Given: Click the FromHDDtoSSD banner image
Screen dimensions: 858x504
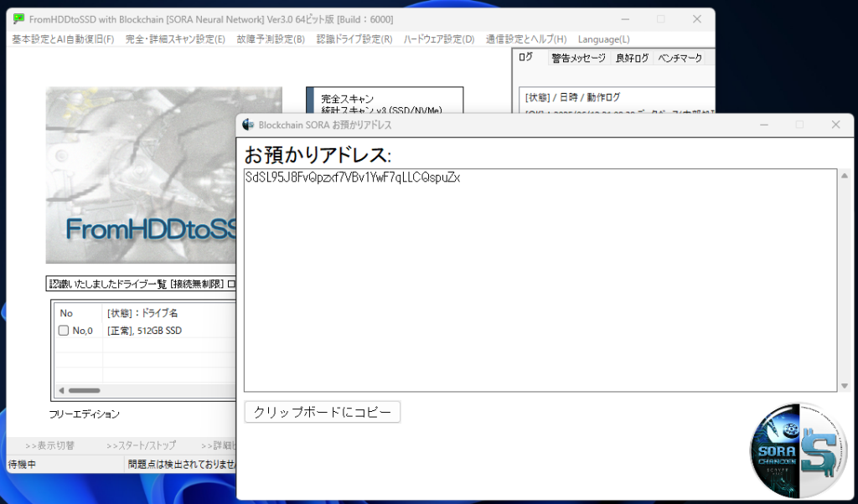Looking at the screenshot, I should 141,176.
